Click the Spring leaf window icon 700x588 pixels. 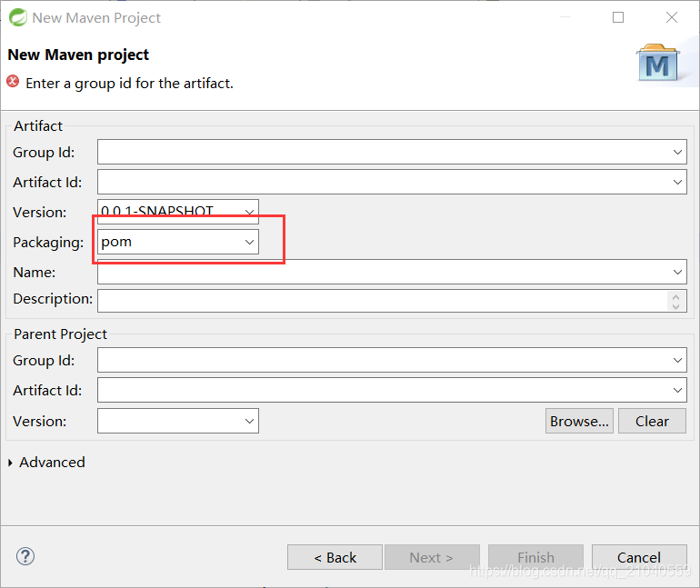[x=18, y=18]
